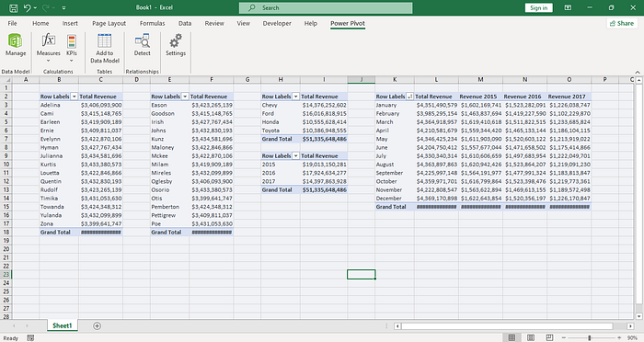644x342 pixels.
Task: Expand the Row Labels filter above 2015
Action: pos(295,156)
